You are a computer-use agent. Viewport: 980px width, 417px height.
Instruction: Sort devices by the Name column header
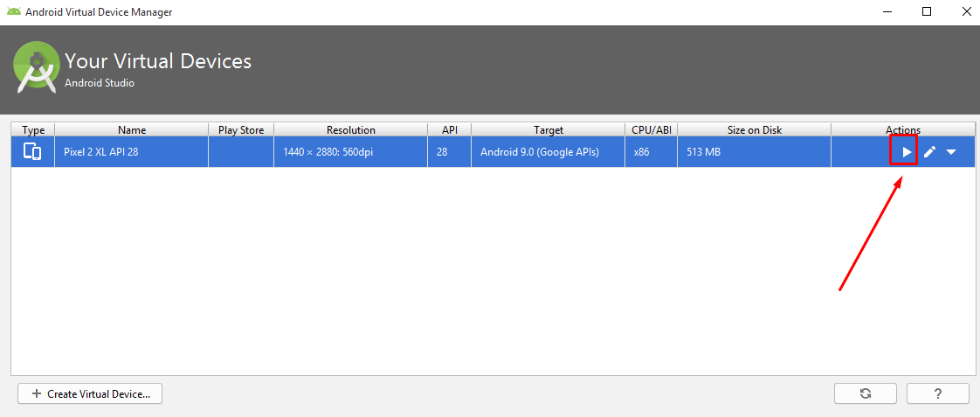(x=131, y=129)
